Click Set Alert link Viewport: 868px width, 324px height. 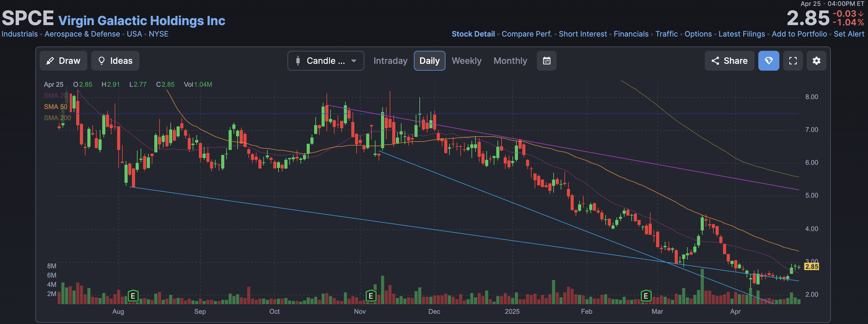tap(849, 34)
